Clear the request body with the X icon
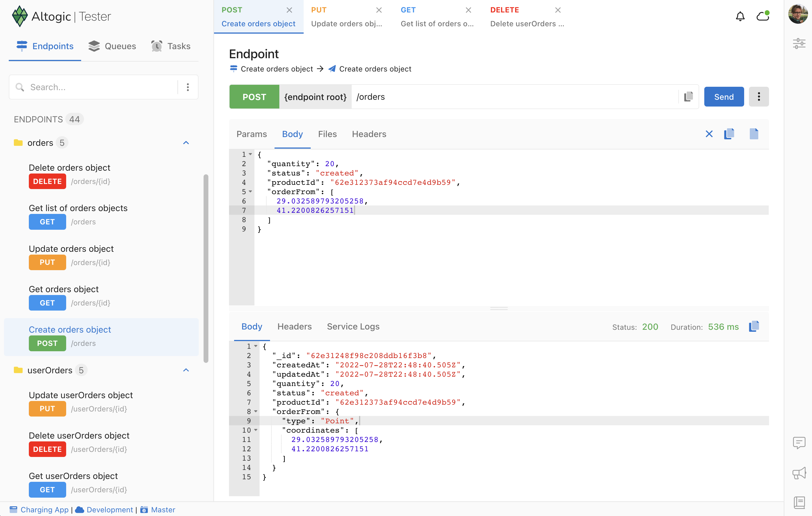 (x=709, y=134)
